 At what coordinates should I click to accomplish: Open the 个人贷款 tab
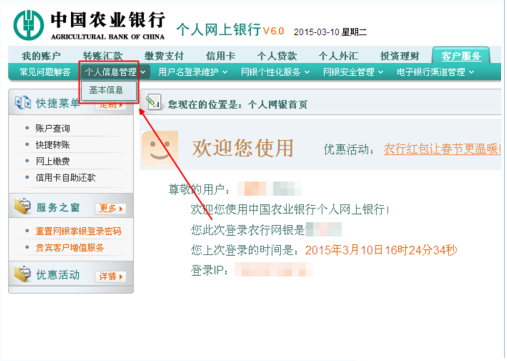277,56
